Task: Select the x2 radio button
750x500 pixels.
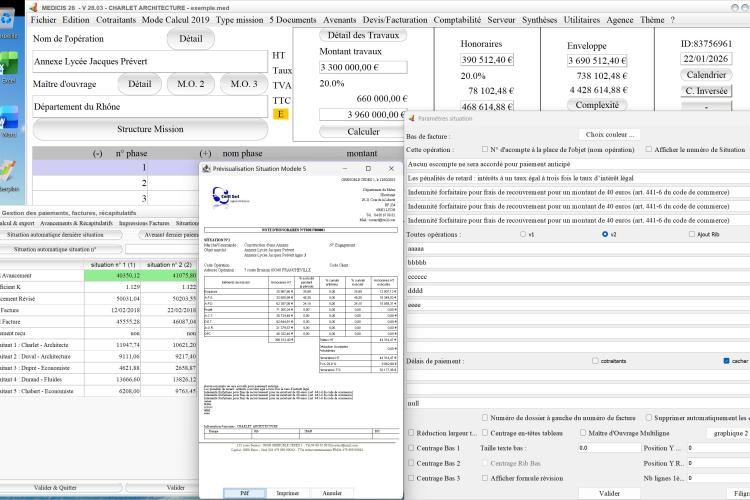Action: pos(605,234)
